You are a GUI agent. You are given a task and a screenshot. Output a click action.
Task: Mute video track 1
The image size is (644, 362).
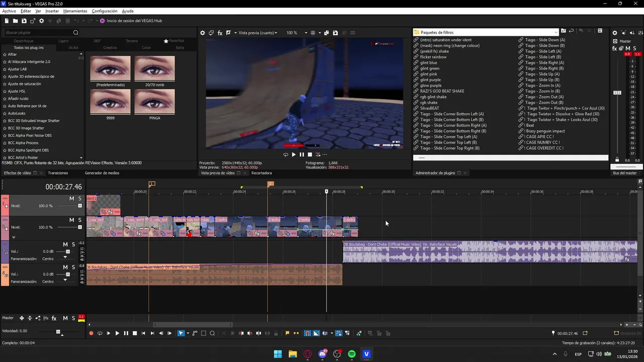click(x=71, y=199)
